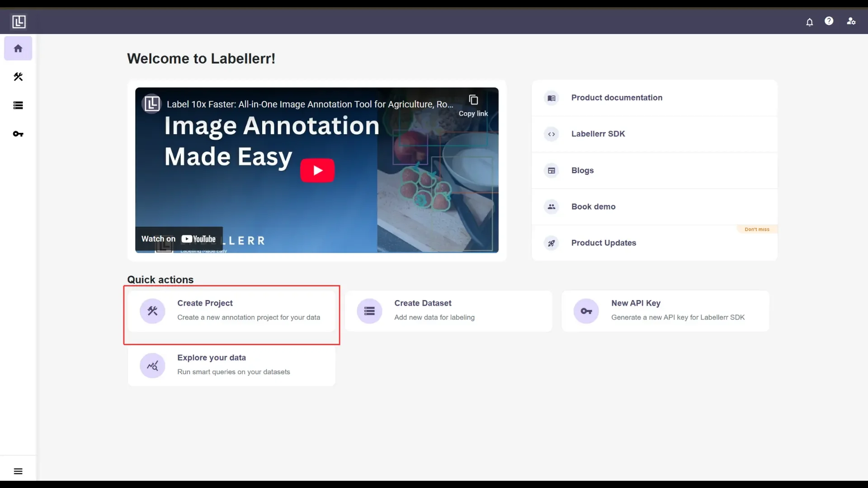This screenshot has width=868, height=488.
Task: Click 'Add new data for labeling' text
Action: (x=434, y=317)
